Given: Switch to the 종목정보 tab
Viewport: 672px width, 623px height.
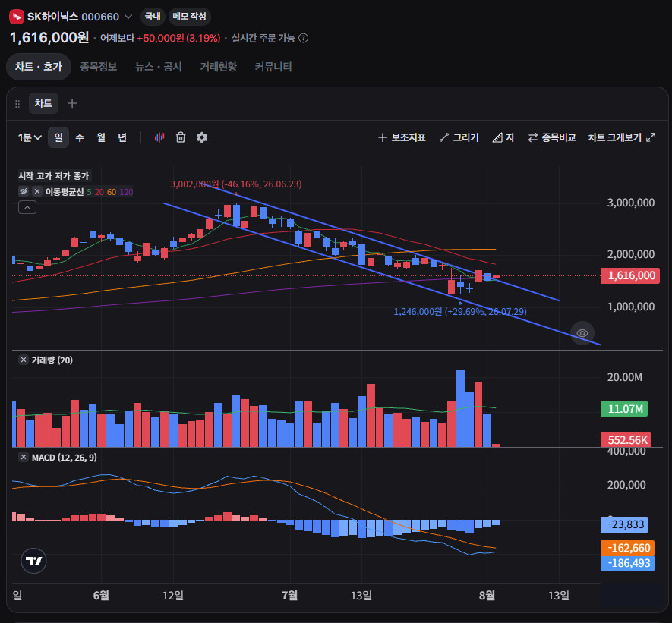Looking at the screenshot, I should (x=99, y=66).
